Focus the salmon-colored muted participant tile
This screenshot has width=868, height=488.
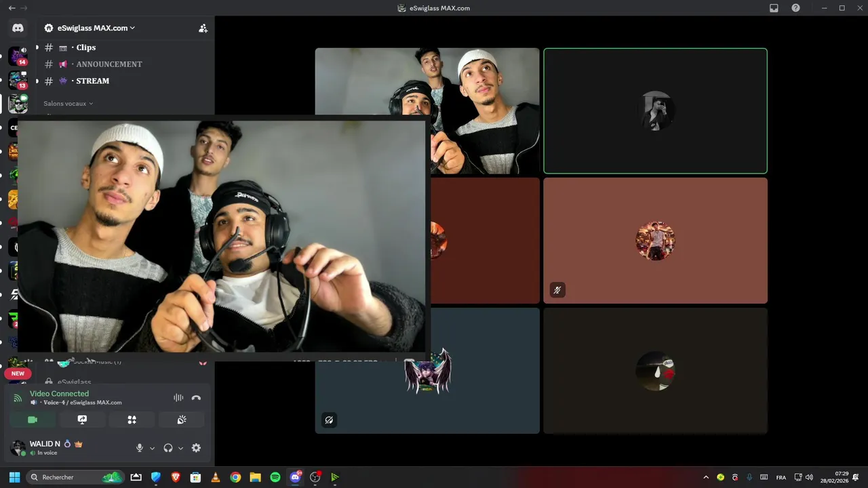click(655, 241)
